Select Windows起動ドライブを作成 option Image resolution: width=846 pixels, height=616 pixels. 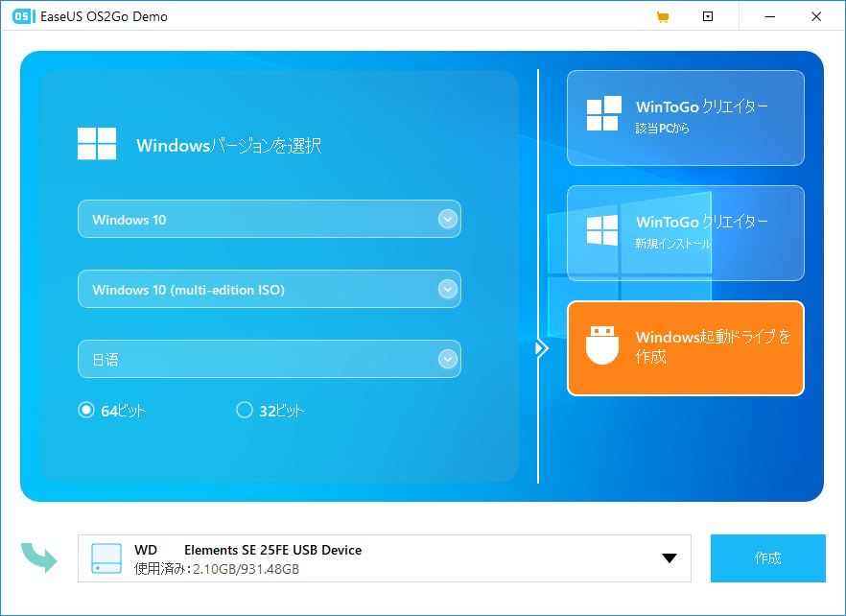pos(685,347)
